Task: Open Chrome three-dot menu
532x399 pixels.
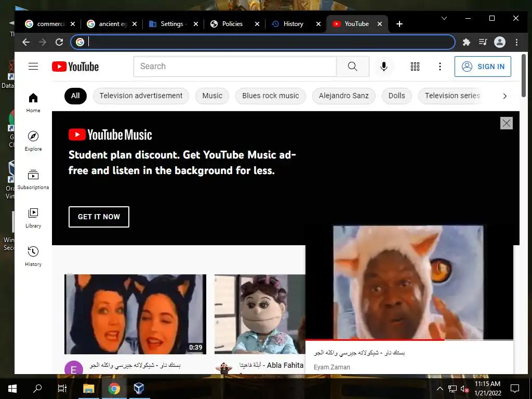Action: (516, 42)
